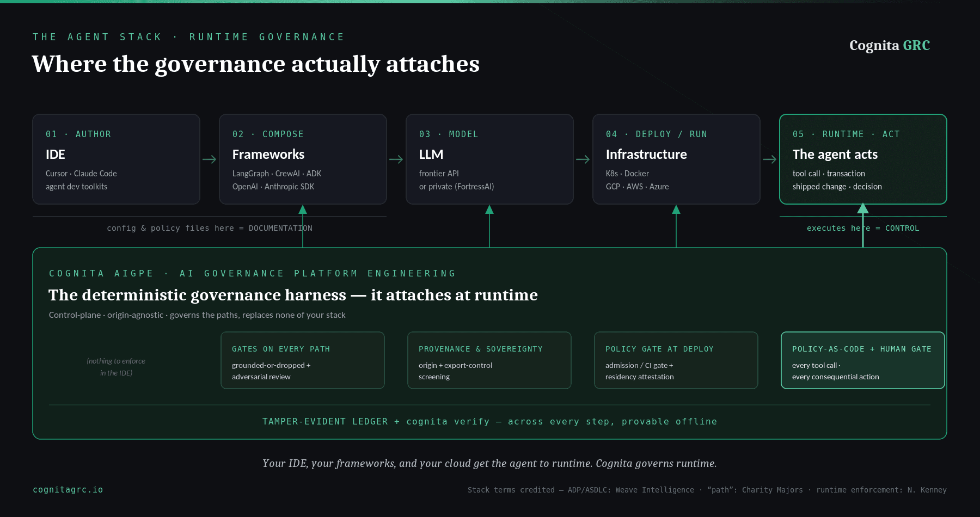Click the Provenance & Sovereignty box
The height and width of the screenshot is (517, 980).
(489, 360)
